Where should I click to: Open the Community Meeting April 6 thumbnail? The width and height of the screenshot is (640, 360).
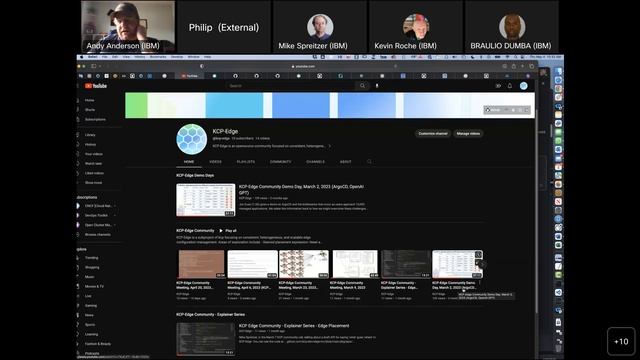tap(252, 264)
